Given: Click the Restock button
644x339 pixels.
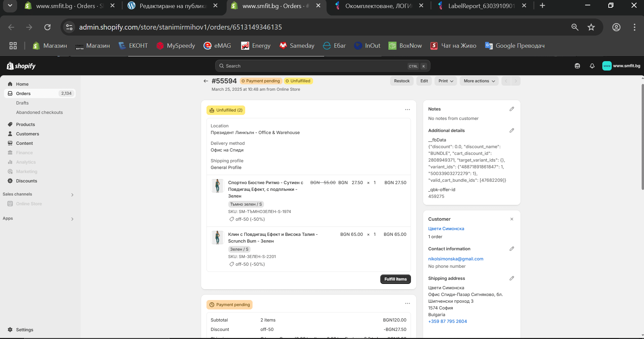Looking at the screenshot, I should pos(402,81).
